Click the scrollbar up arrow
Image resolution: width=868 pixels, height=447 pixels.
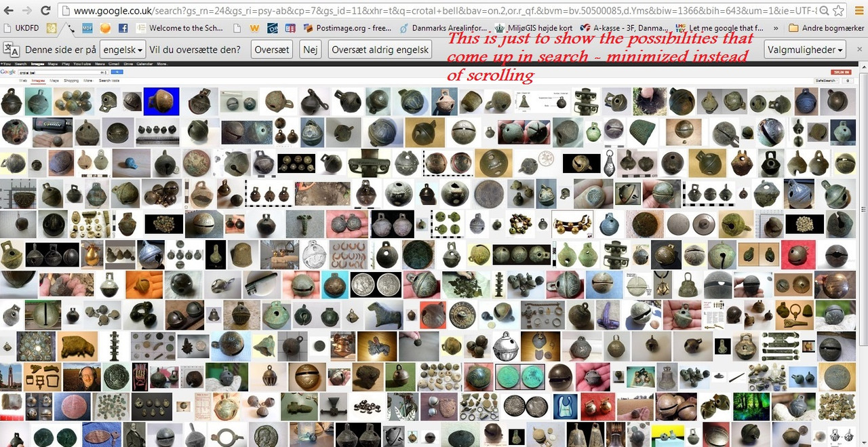[x=863, y=67]
